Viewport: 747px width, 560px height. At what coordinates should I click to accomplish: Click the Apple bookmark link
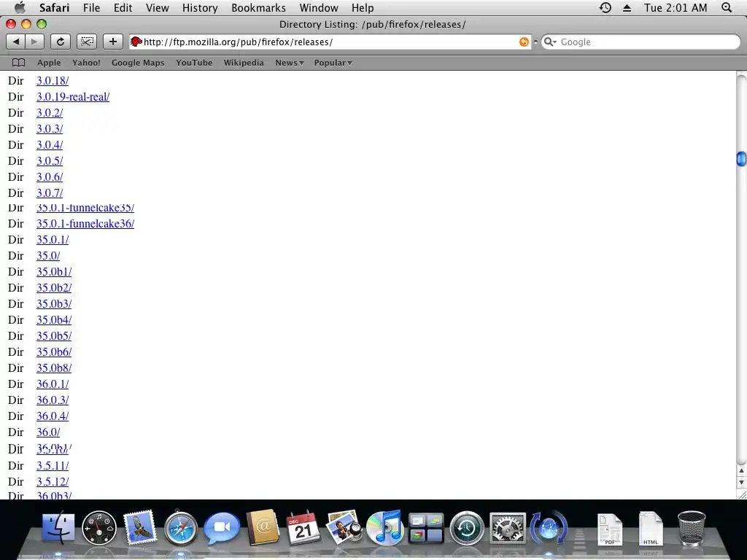(x=49, y=63)
